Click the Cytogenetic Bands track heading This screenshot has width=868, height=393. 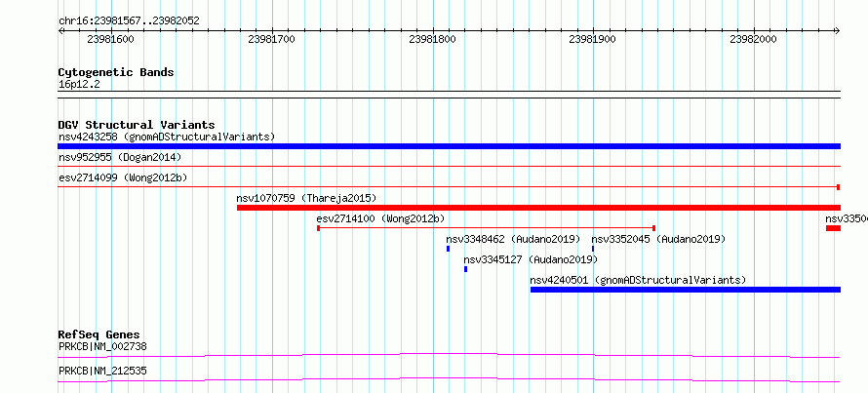click(116, 72)
